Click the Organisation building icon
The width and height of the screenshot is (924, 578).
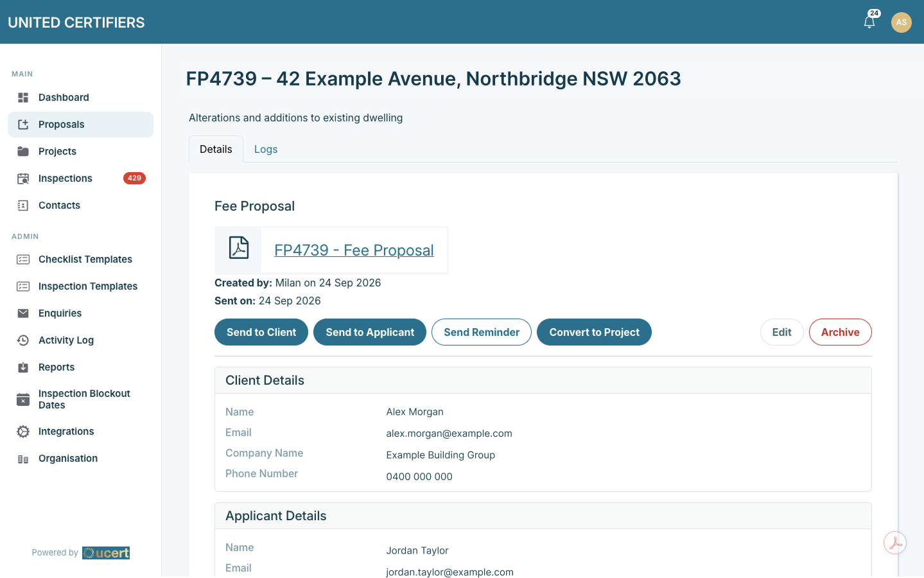tap(23, 459)
